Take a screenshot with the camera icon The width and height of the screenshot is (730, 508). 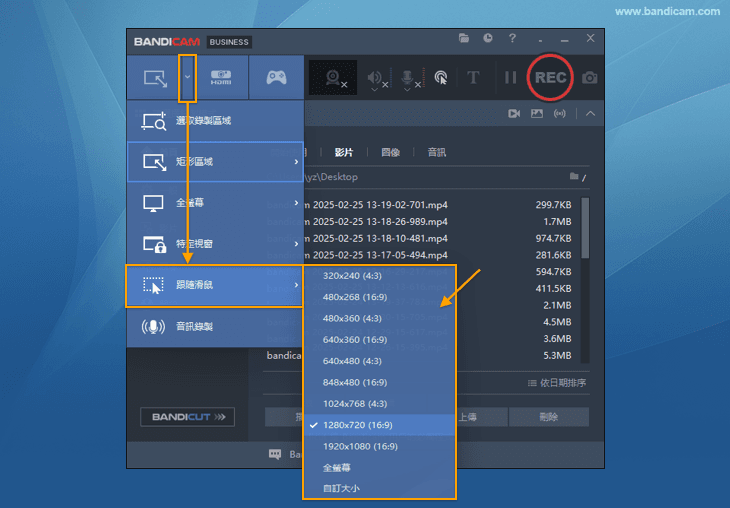pyautogui.click(x=589, y=77)
